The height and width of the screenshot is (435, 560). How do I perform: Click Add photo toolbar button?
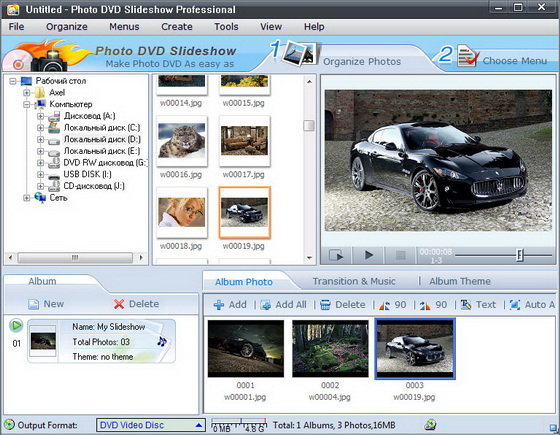[x=230, y=305]
